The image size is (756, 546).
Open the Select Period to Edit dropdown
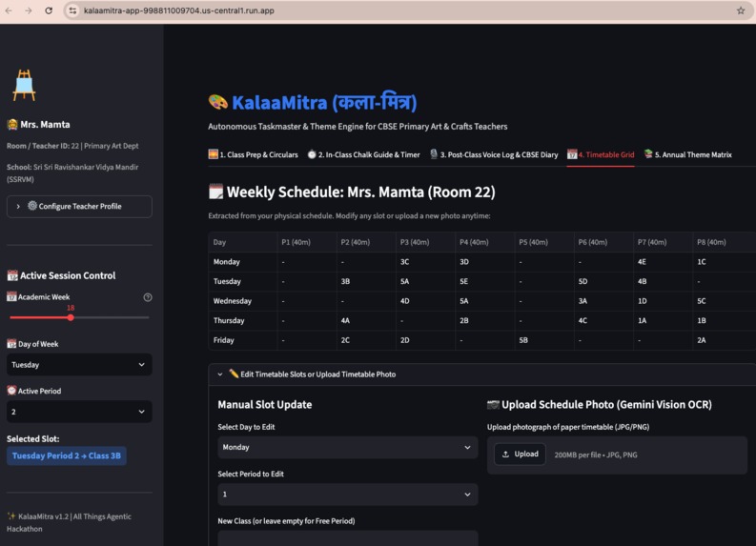[x=348, y=495]
